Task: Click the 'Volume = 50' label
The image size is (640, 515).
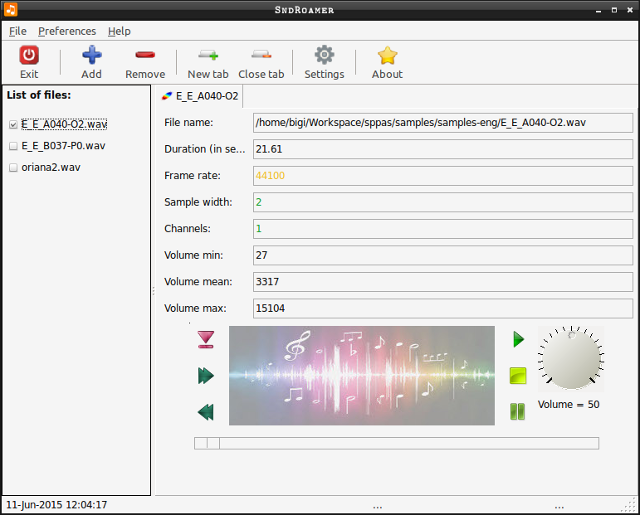Action: click(568, 404)
